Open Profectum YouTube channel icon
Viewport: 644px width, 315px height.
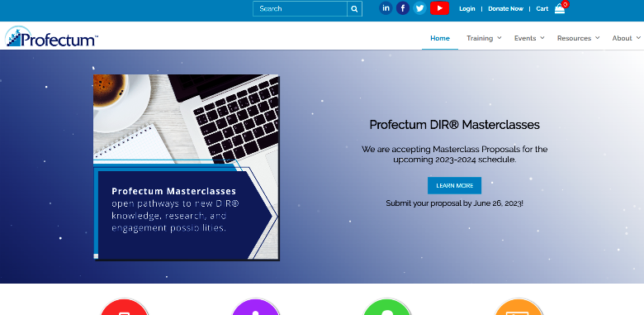439,7
